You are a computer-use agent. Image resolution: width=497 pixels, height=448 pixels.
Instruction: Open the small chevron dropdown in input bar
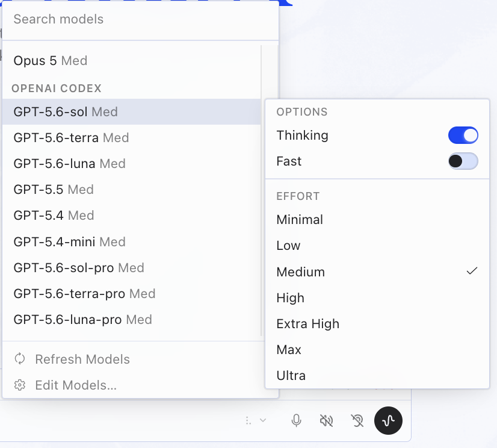[263, 420]
